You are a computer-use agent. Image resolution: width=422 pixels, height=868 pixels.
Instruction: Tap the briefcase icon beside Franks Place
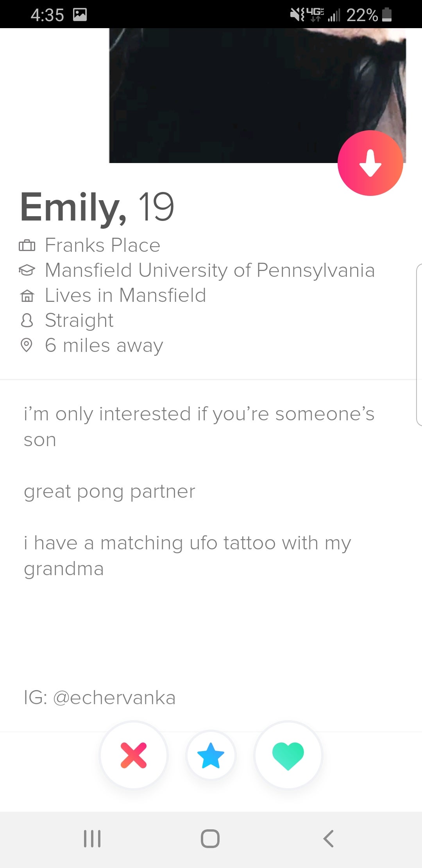pos(27,246)
